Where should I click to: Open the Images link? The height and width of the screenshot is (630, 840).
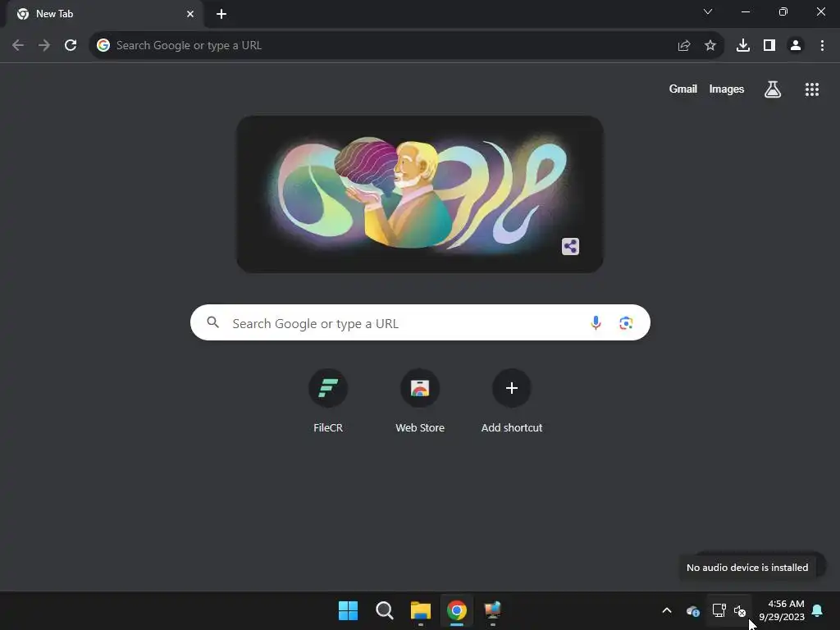(727, 89)
